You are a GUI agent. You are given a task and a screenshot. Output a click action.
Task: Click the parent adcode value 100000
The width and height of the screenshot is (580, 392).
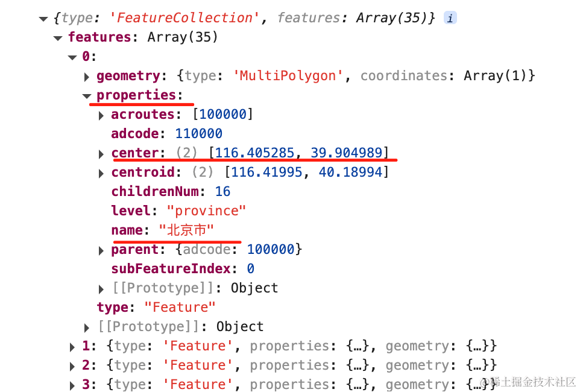click(270, 249)
